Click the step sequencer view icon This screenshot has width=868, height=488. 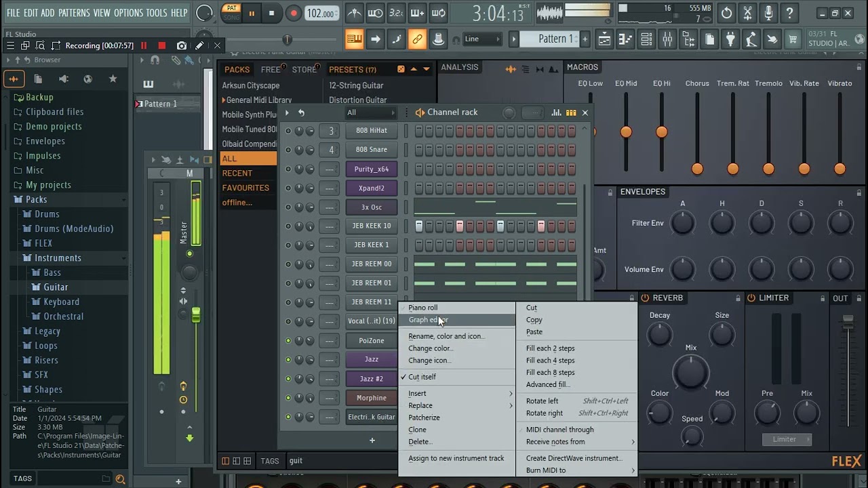click(x=571, y=113)
